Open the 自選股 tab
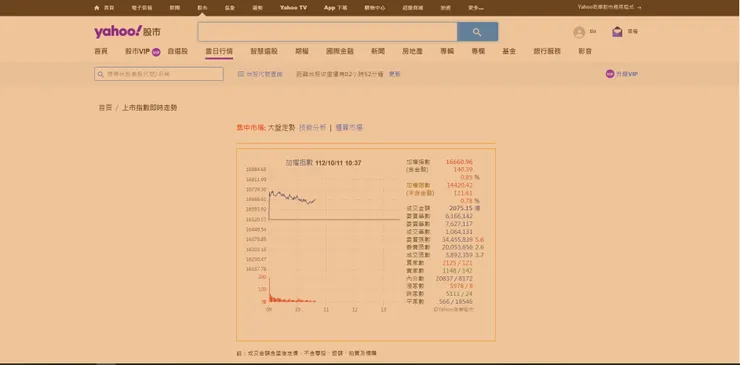This screenshot has width=740, height=365. tap(177, 51)
